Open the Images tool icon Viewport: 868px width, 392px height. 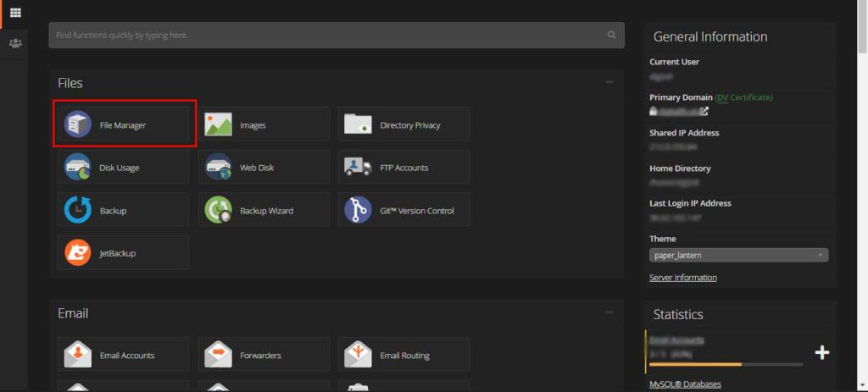(218, 124)
